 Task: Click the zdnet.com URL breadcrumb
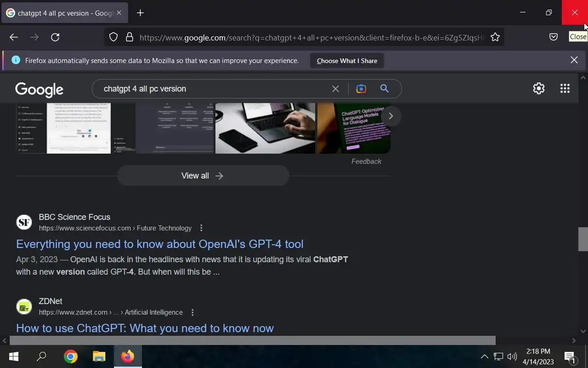(111, 312)
